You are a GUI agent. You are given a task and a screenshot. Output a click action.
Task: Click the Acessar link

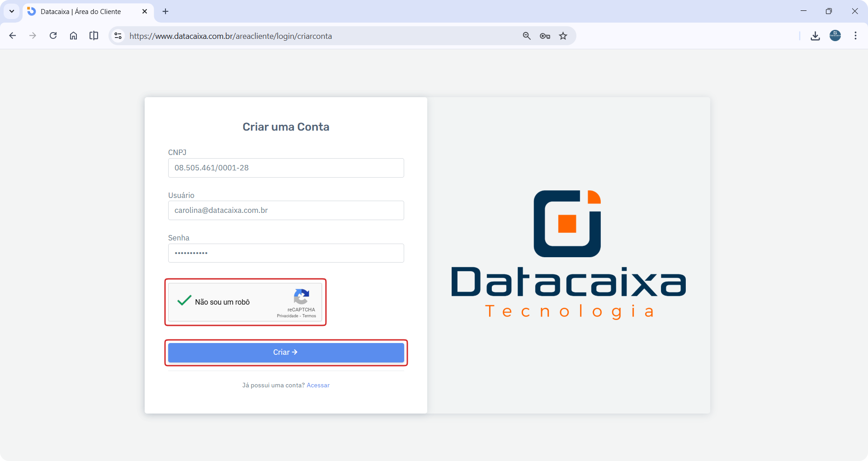pyautogui.click(x=318, y=385)
